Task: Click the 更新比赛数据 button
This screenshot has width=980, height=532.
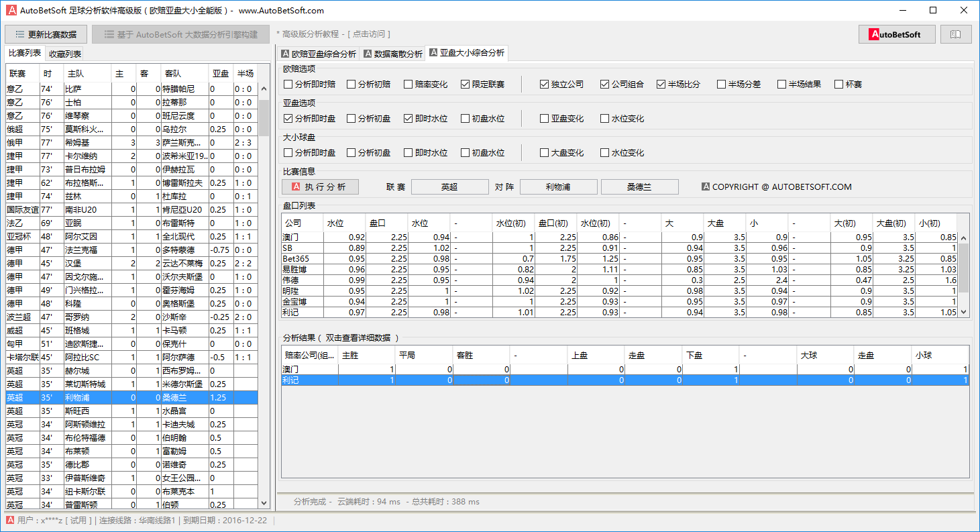Action: 46,34
